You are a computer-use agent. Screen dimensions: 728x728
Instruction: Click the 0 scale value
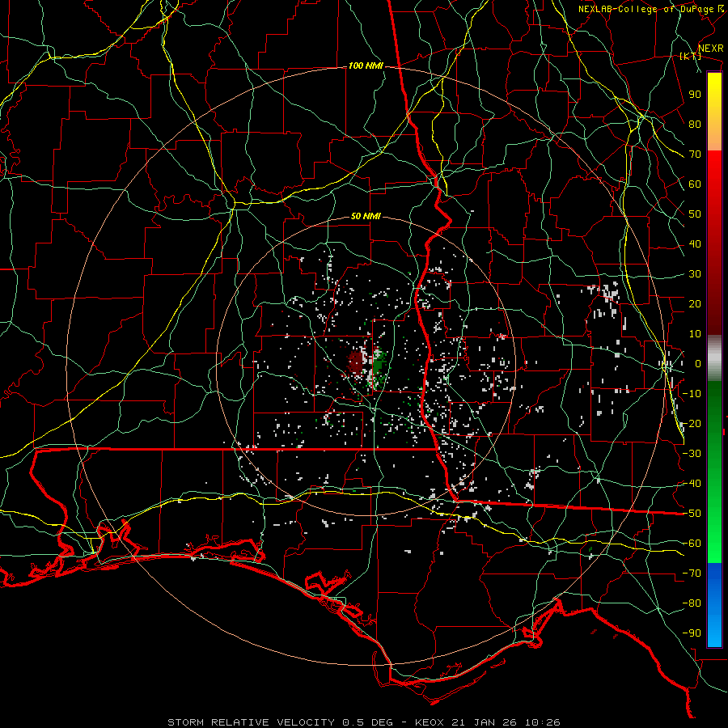point(698,364)
